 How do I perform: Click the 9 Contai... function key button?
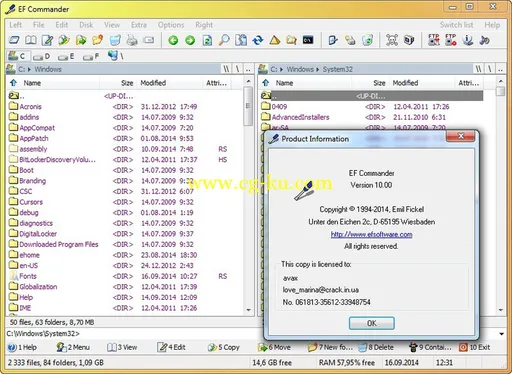point(430,347)
